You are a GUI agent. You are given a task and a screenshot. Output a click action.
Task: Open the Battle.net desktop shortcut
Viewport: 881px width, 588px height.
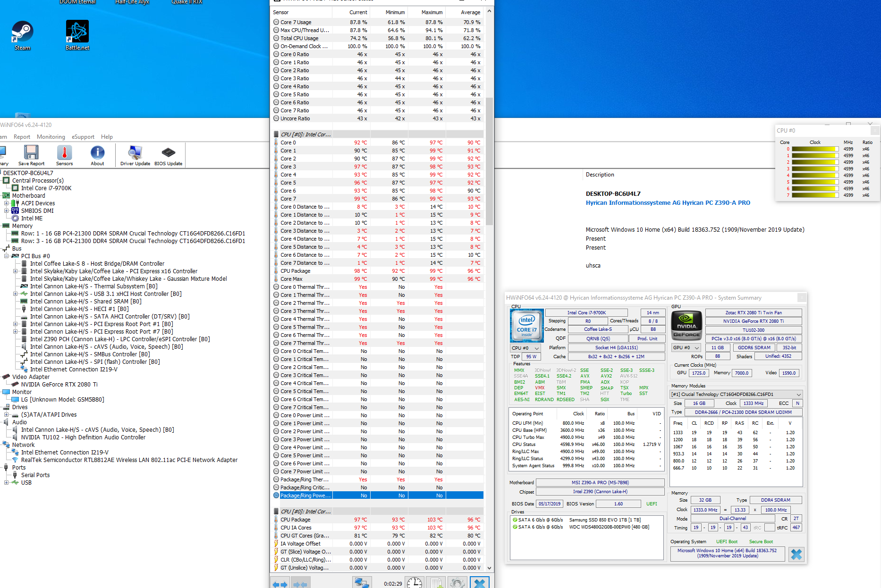pyautogui.click(x=77, y=35)
